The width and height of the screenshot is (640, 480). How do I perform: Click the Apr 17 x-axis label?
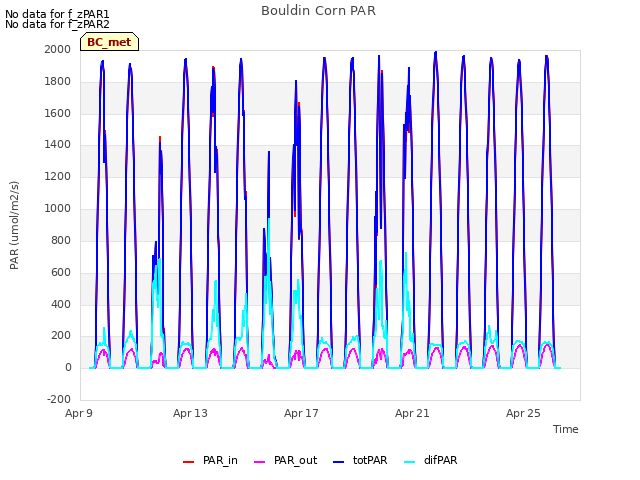301,413
